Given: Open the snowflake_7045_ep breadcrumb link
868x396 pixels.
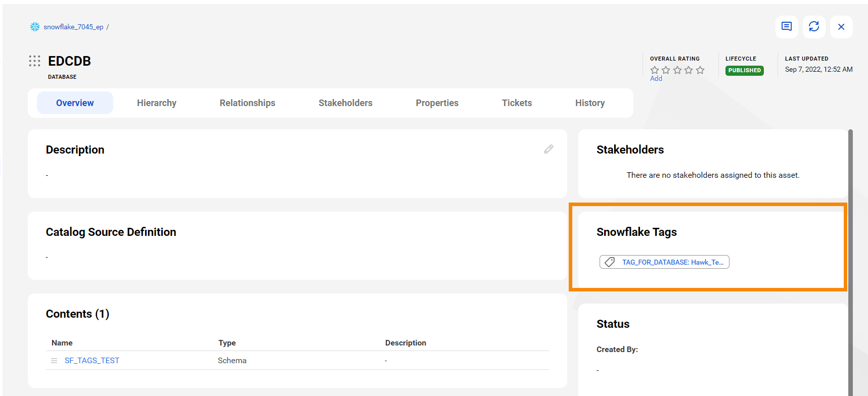Looking at the screenshot, I should [73, 27].
